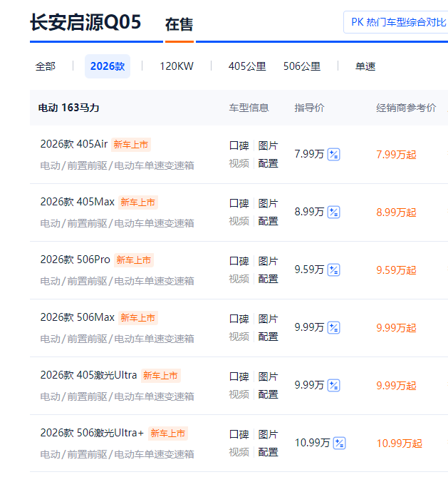448x482 pixels.
Task: Select the 全部 filter
Action: click(46, 66)
